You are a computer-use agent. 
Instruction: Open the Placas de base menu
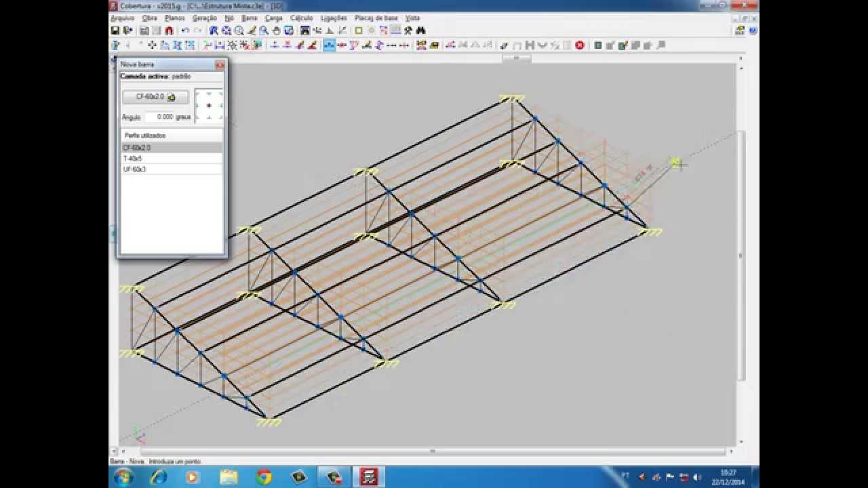pos(376,18)
